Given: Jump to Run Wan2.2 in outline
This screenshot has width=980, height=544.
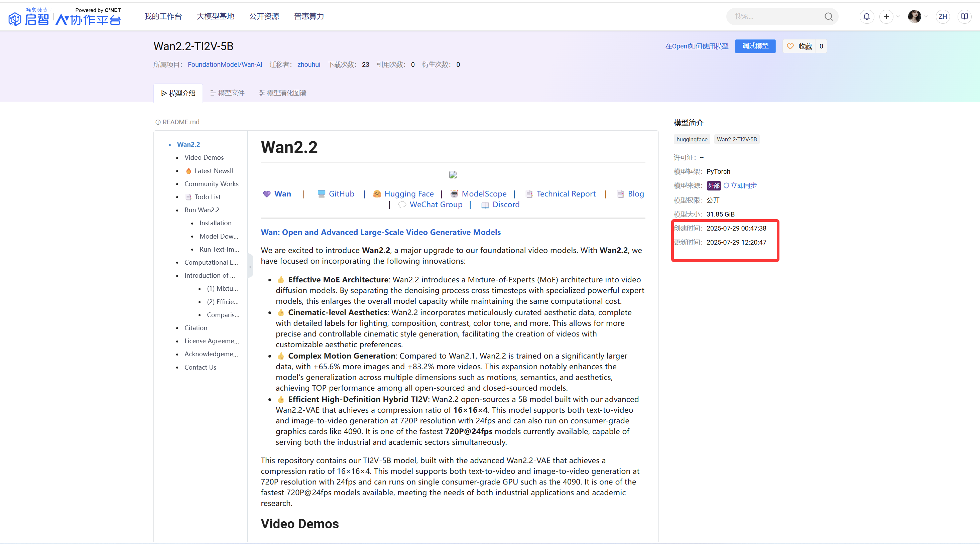Looking at the screenshot, I should (202, 210).
